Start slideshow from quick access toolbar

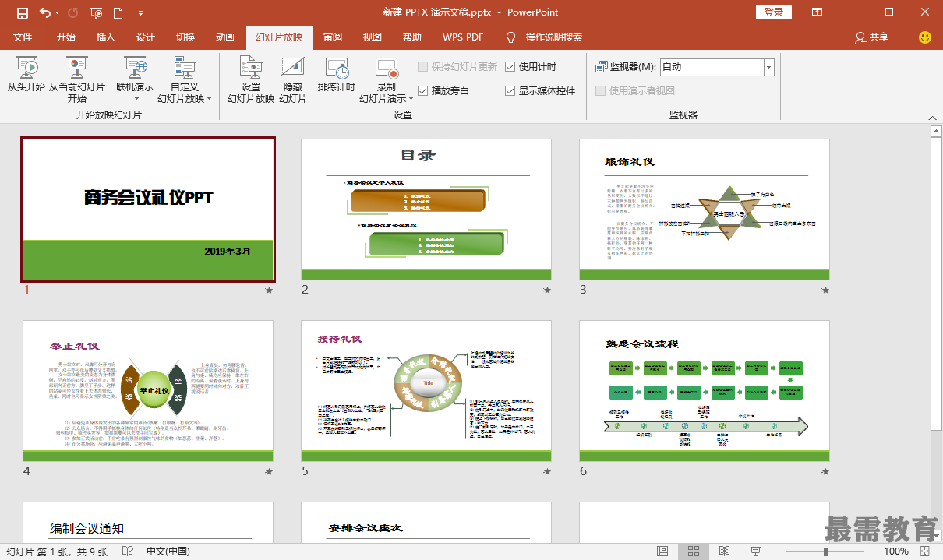pos(96,12)
